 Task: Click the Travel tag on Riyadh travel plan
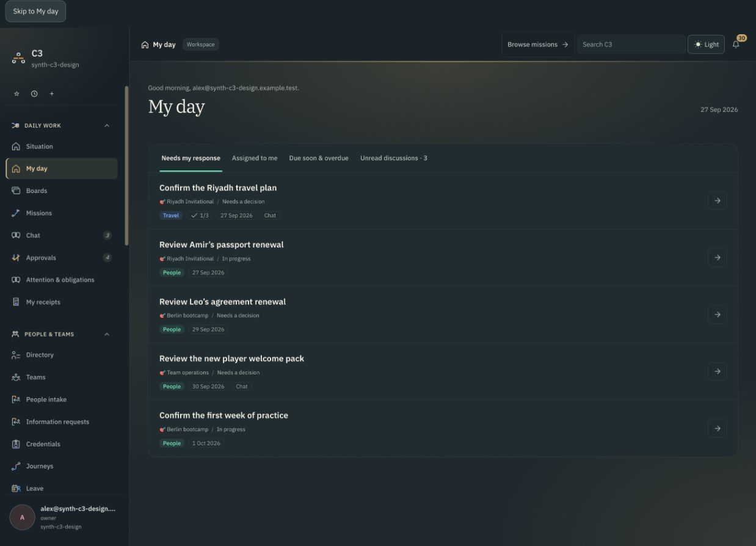[x=171, y=216]
